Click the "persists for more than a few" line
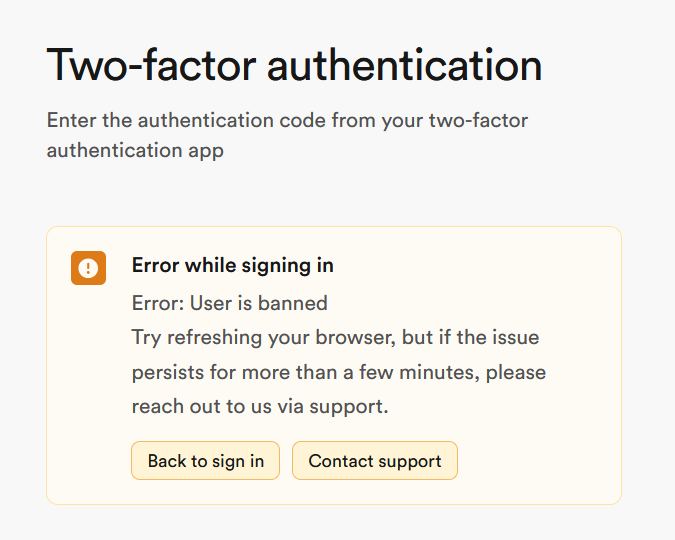The height and width of the screenshot is (540, 675). (339, 372)
